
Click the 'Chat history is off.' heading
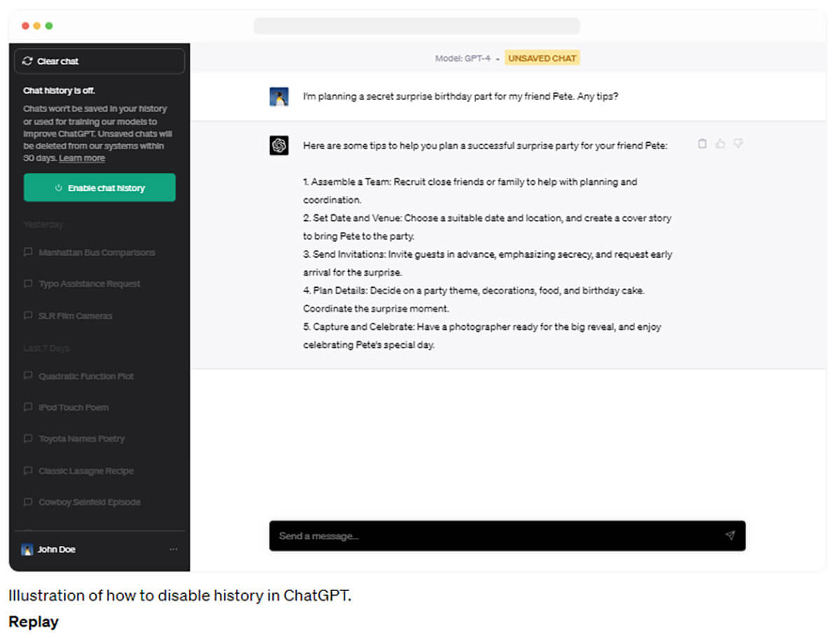[59, 91]
